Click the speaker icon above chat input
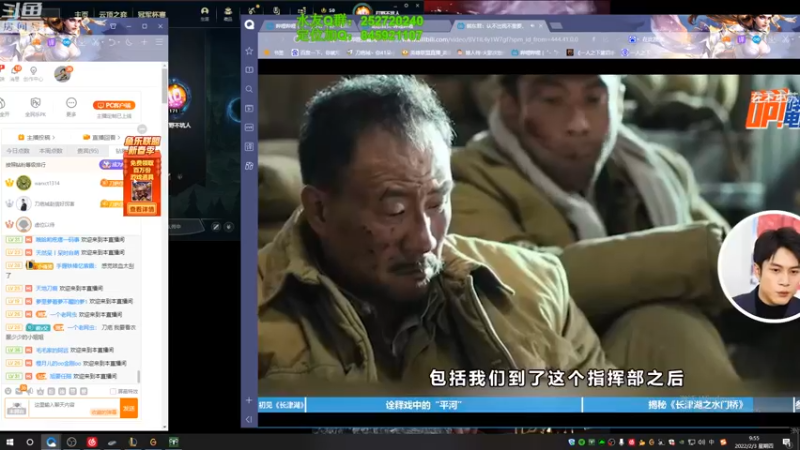This screenshot has height=450, width=800. [30, 391]
